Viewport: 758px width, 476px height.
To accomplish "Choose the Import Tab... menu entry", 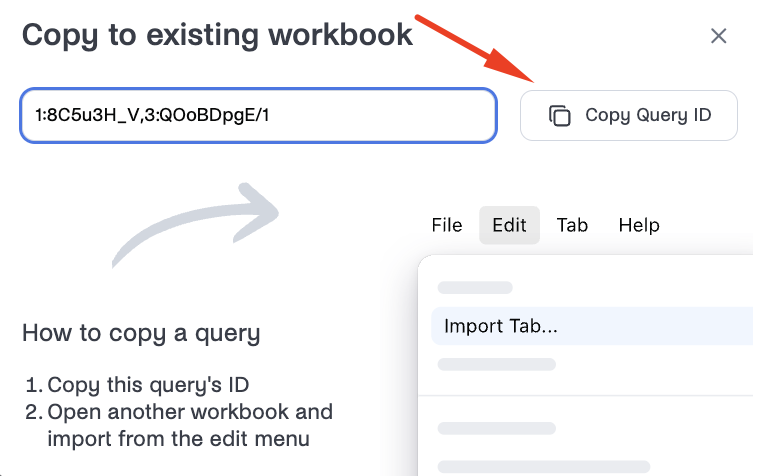I will (592, 326).
